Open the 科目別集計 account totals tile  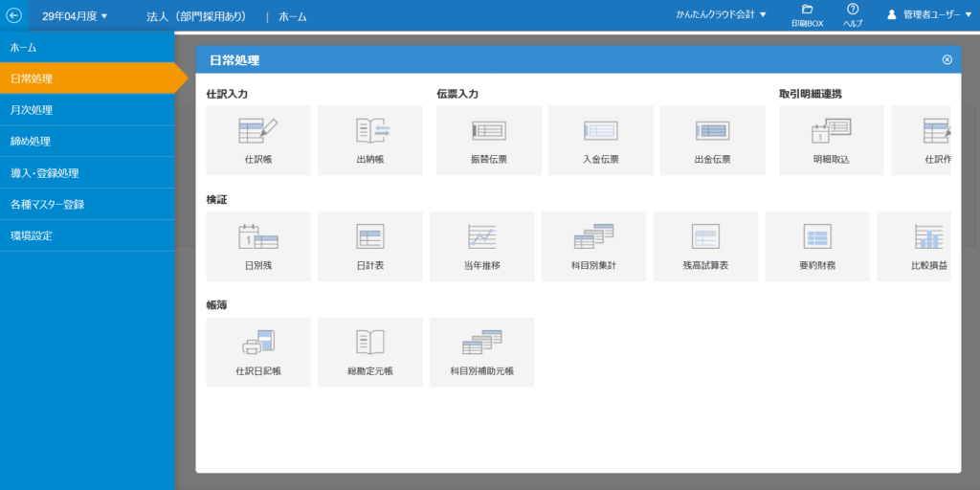593,247
